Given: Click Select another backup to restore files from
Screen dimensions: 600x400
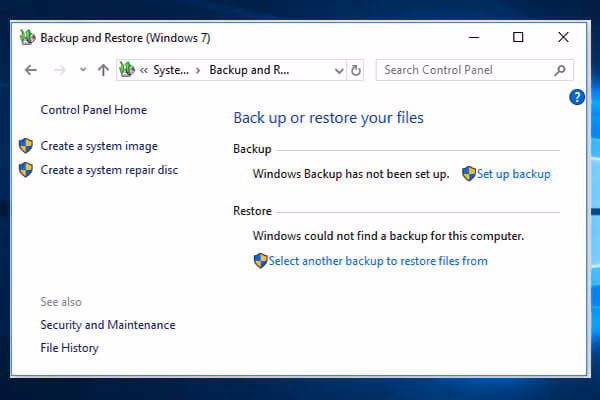Looking at the screenshot, I should tap(377, 261).
